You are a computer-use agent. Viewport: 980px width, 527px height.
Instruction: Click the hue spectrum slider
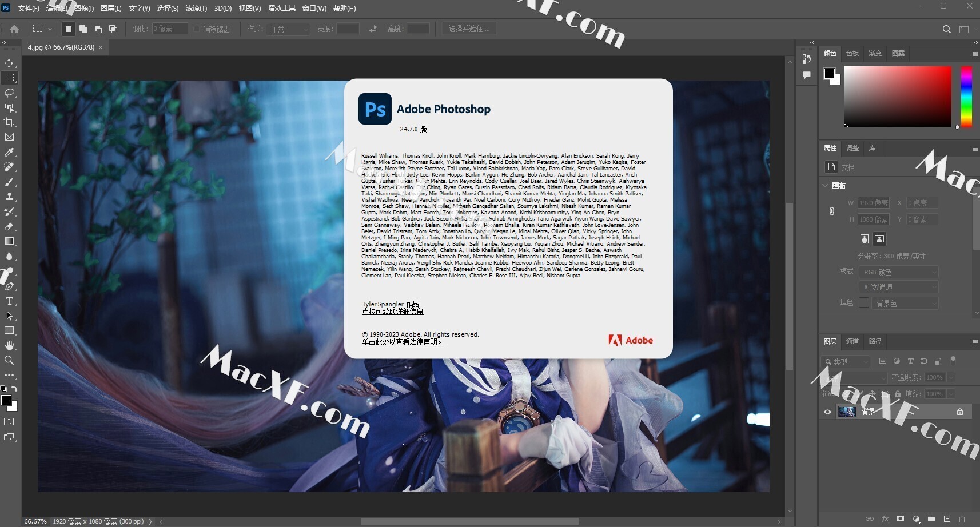pyautogui.click(x=966, y=97)
